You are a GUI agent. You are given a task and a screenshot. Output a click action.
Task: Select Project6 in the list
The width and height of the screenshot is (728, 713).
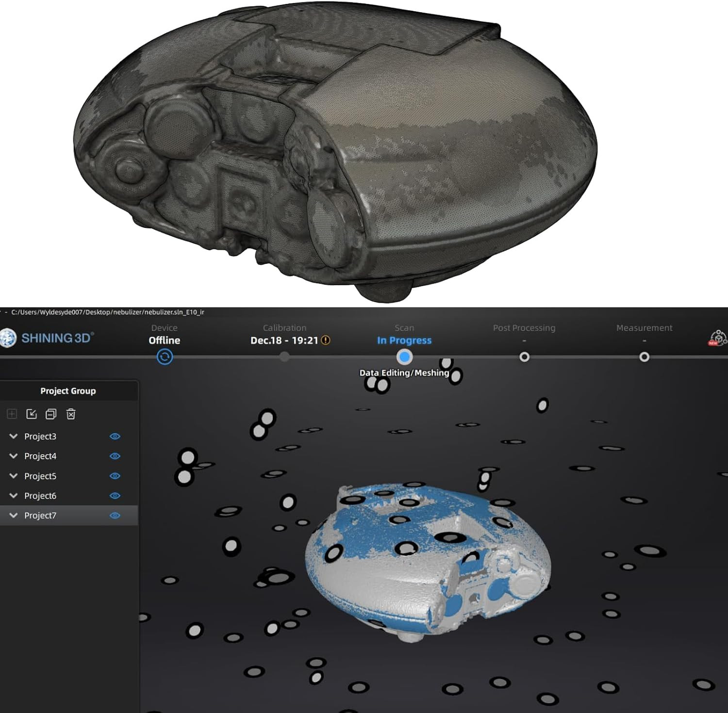40,496
